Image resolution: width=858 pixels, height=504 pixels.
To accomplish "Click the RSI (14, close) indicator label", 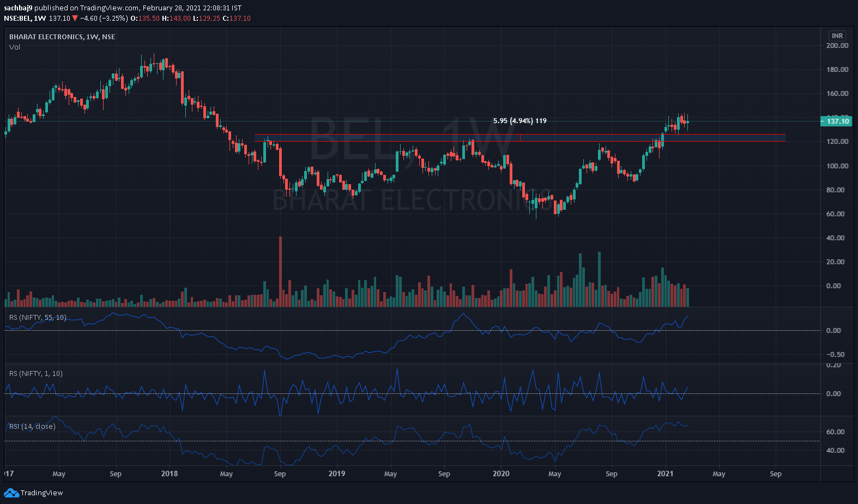I will click(x=32, y=426).
